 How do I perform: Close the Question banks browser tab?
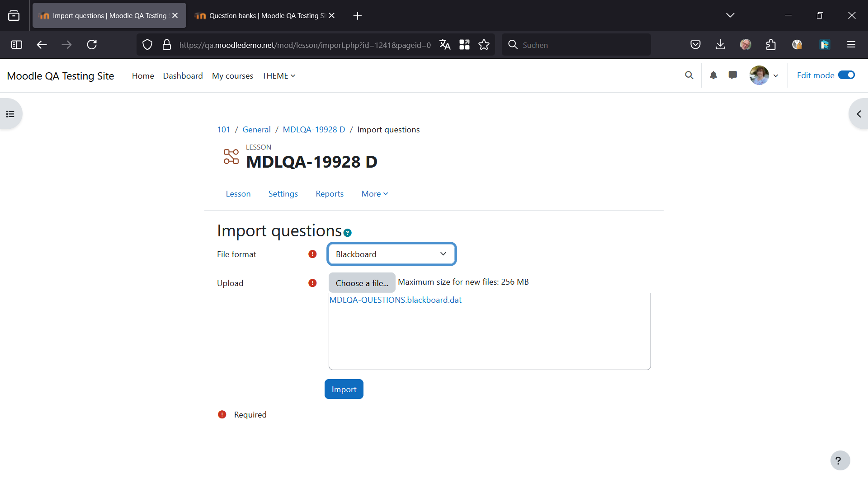pos(331,16)
